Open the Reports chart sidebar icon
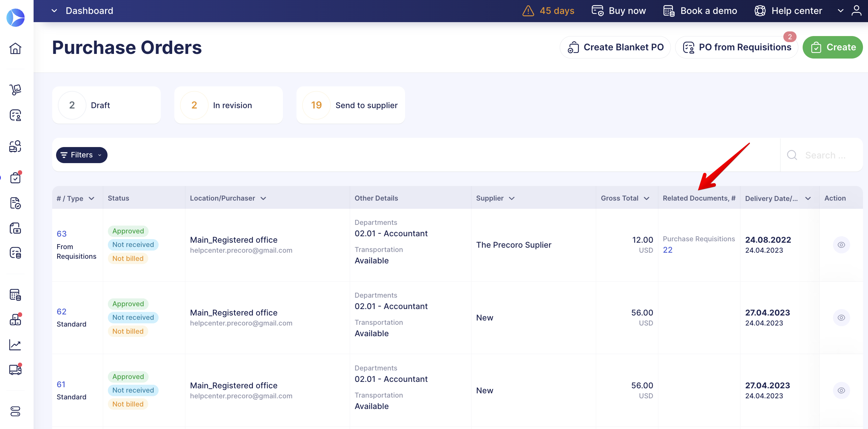 [x=15, y=345]
